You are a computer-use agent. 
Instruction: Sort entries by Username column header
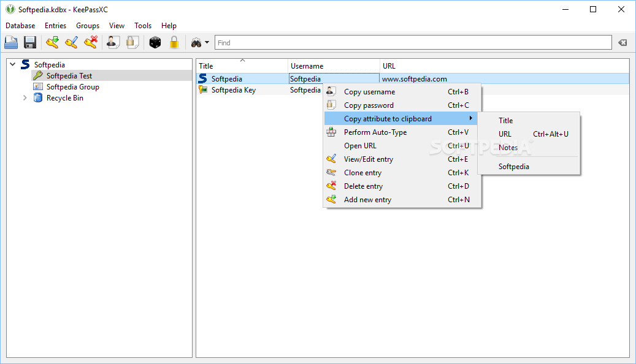[x=334, y=66]
